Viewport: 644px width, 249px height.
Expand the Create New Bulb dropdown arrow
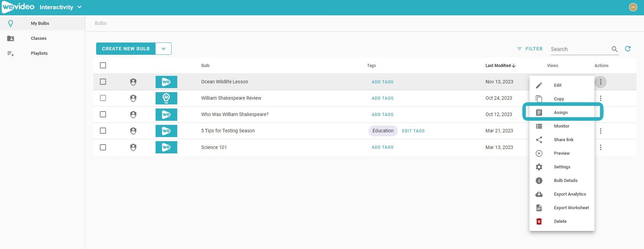click(x=163, y=49)
